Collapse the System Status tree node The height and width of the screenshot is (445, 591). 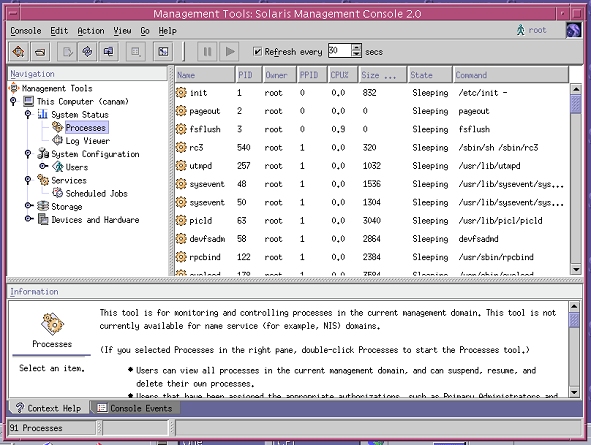pyautogui.click(x=28, y=114)
